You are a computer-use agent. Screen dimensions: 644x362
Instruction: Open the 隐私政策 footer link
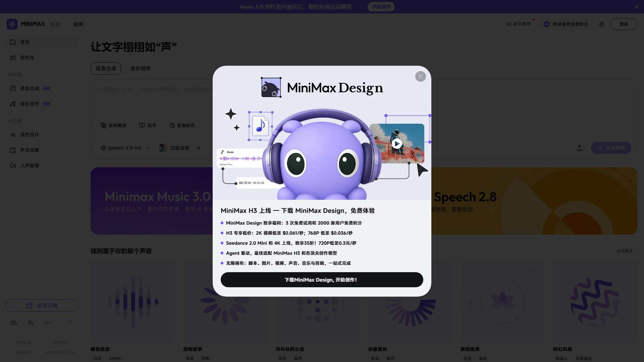[23, 352]
